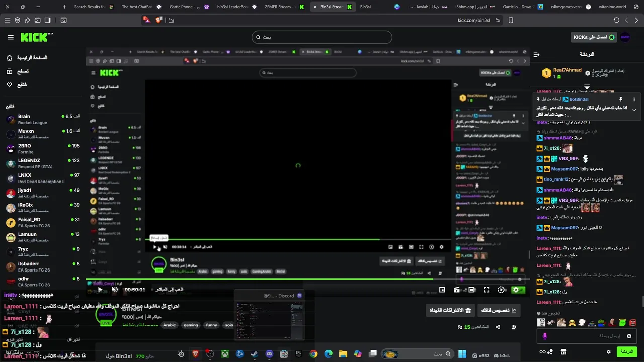The image size is (644, 362).
Task: Open the emoji picker in chat input
Action: [629, 336]
